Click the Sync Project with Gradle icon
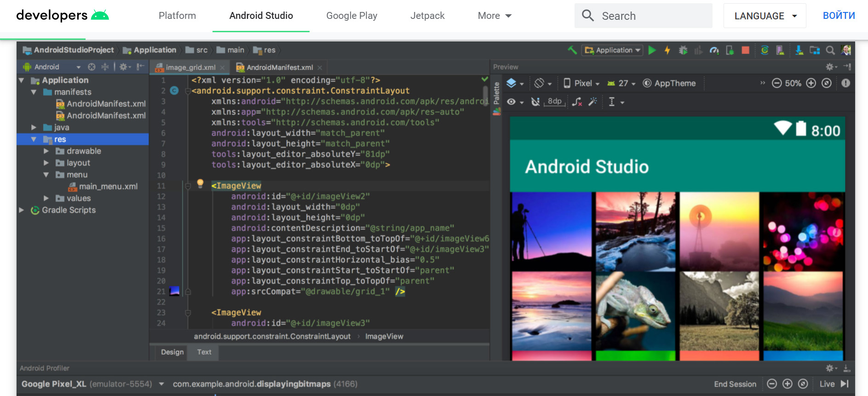This screenshot has height=396, width=868. coord(765,50)
